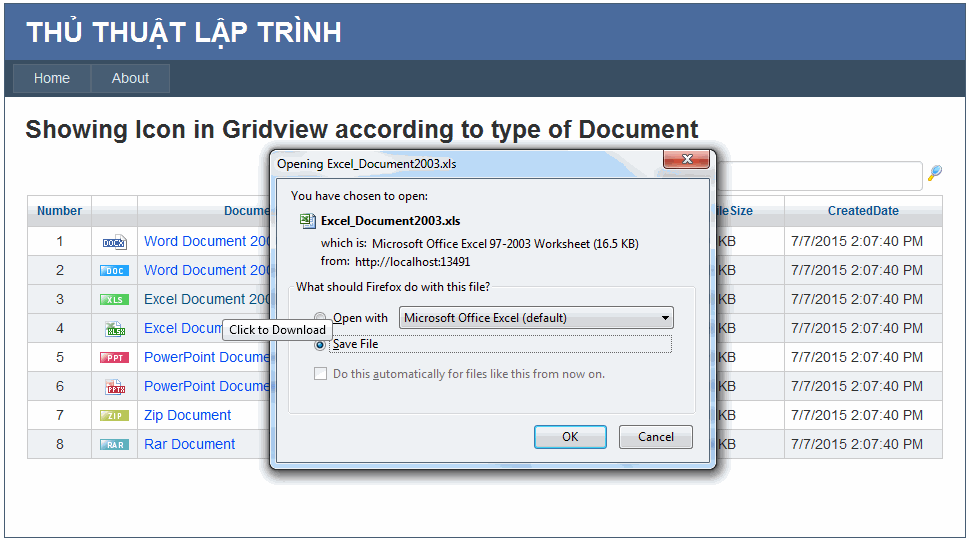Viewport: 969px width, 540px height.
Task: Click the THỦ THUẬT LẬP TRÌNH site title
Action: click(x=184, y=32)
